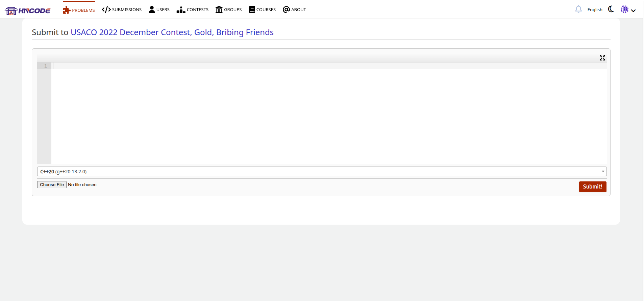Screen dimensions: 644x301
Task: Click the Choose File button
Action: point(52,184)
